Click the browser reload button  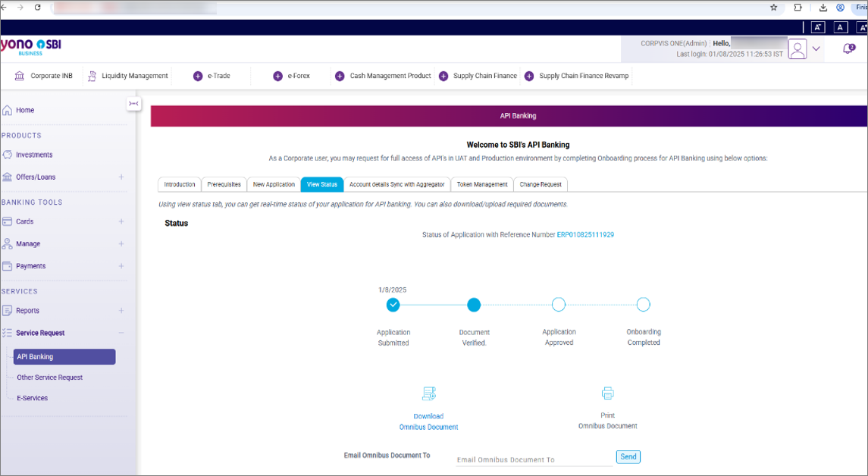(x=38, y=8)
